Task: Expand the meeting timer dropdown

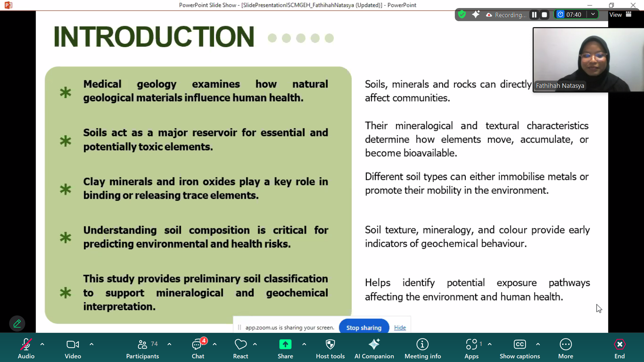Action: 593,14
